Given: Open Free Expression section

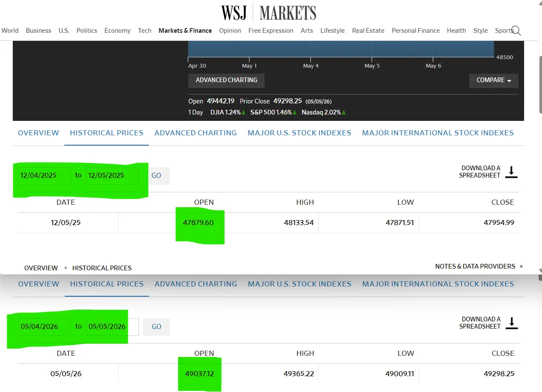Looking at the screenshot, I should pyautogui.click(x=271, y=31).
